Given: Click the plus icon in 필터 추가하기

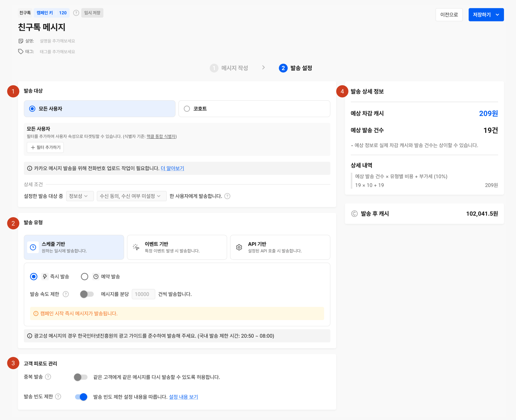Looking at the screenshot, I should [33, 147].
